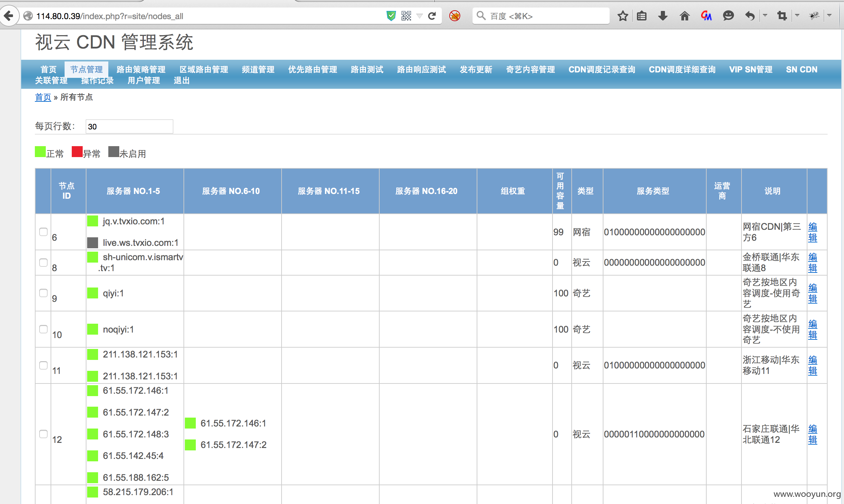Click server entry 61.55.142.45:4
This screenshot has height=504, width=844.
click(133, 456)
